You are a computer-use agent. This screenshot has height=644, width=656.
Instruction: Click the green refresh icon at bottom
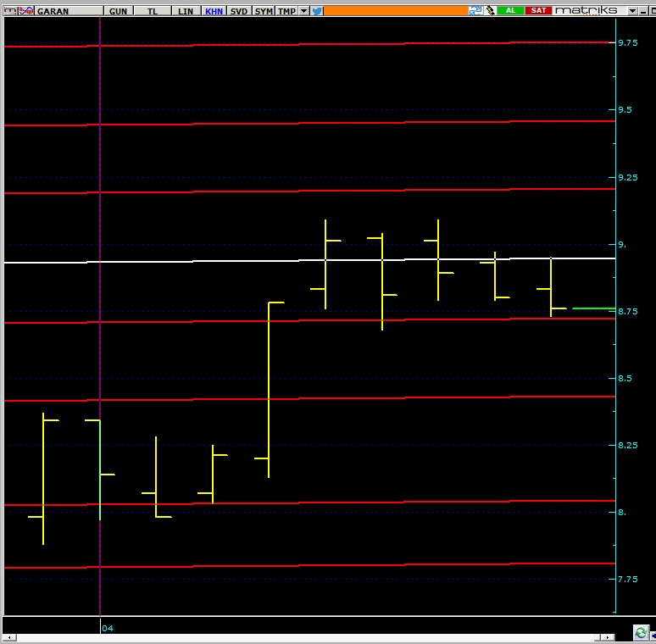640,632
